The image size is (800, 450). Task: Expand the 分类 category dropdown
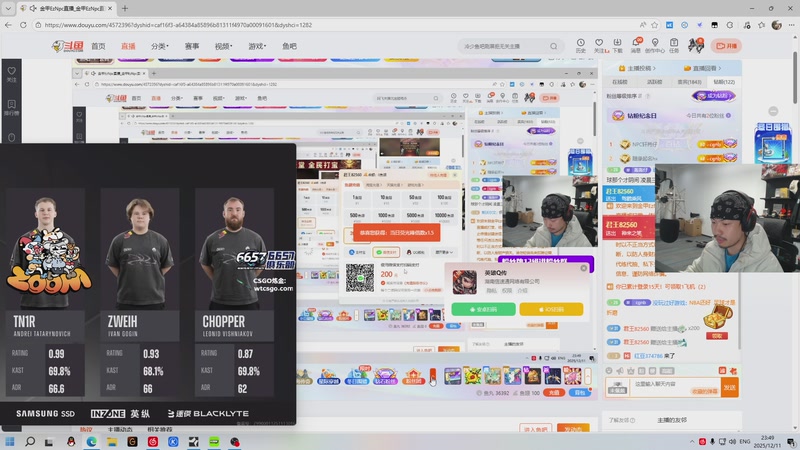click(159, 46)
